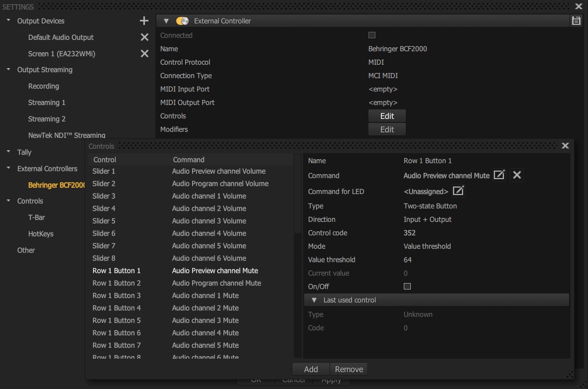Select Slider 3 control row

(x=191, y=196)
